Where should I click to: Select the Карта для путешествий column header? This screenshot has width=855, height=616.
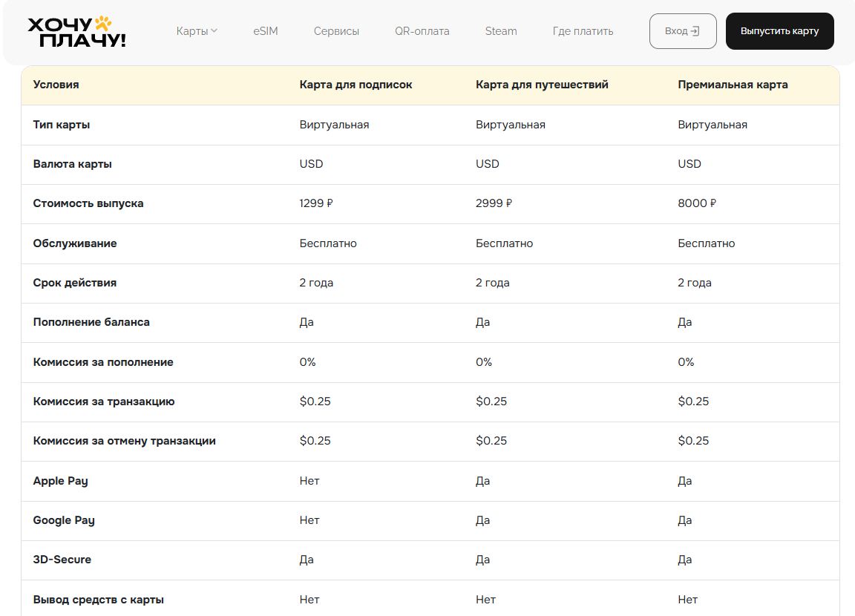pos(542,85)
